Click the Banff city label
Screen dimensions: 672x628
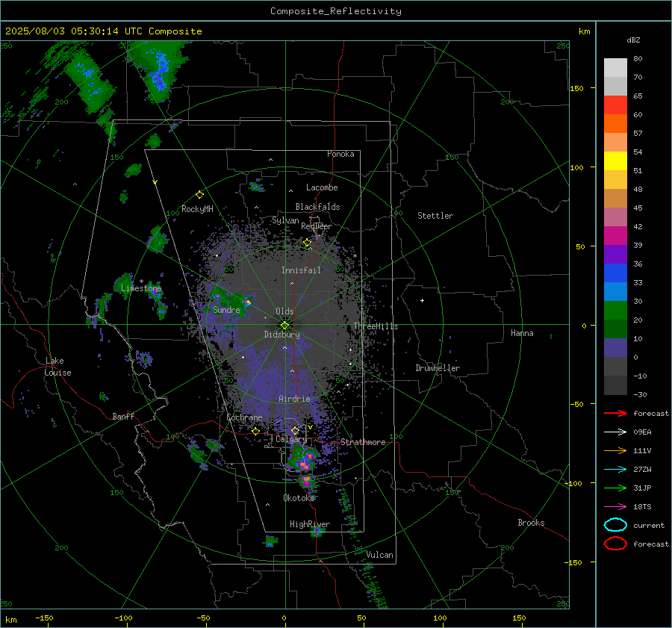point(123,416)
